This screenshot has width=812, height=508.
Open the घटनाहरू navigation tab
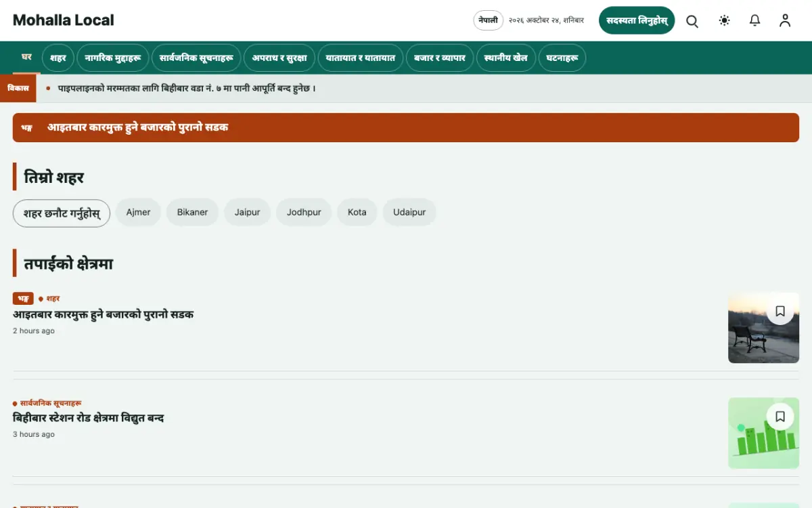[562, 58]
